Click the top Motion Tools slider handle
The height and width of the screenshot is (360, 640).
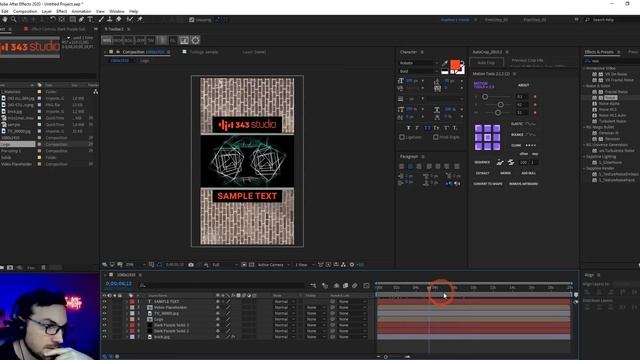485,97
